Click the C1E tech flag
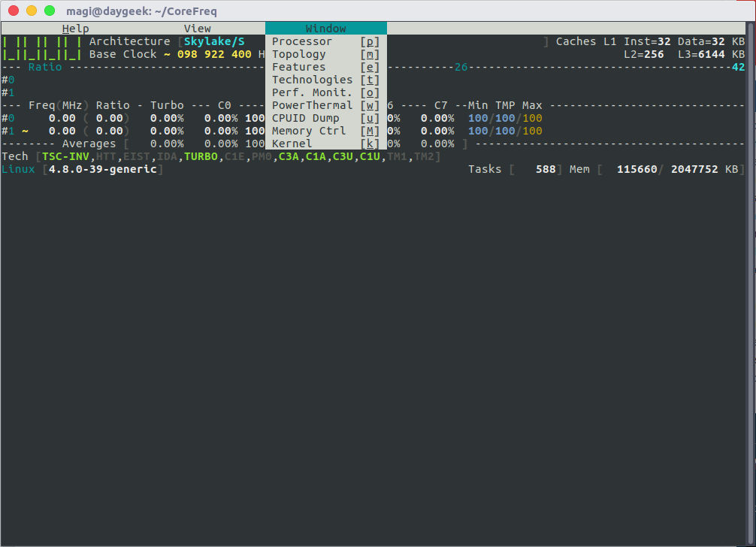Image resolution: width=756 pixels, height=547 pixels. tap(234, 156)
